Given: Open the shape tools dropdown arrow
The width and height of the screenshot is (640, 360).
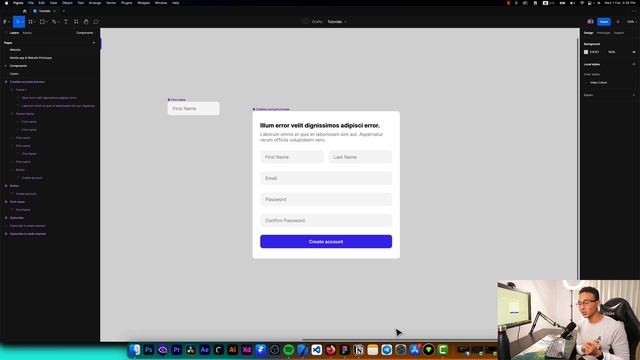Looking at the screenshot, I should (x=47, y=22).
